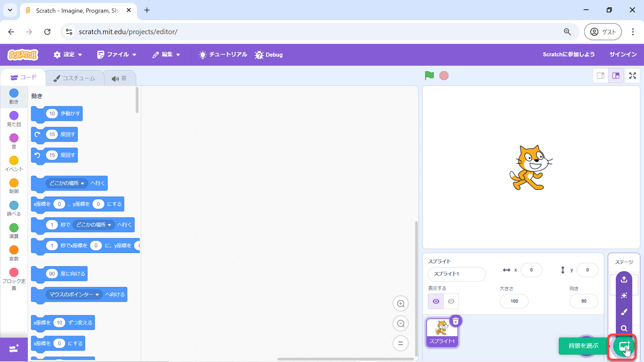Click Scratchに参加しよう link
The width and height of the screenshot is (644, 362).
[x=569, y=54]
